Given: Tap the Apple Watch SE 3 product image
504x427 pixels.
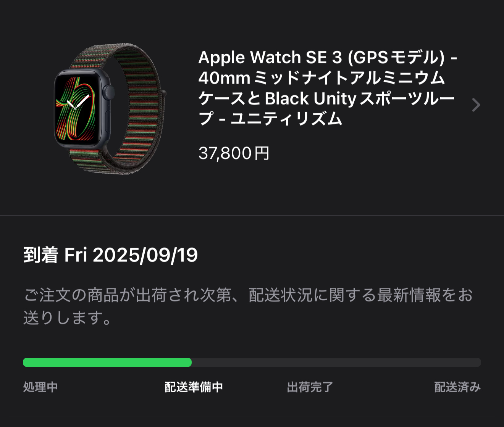Looking at the screenshot, I should (x=110, y=108).
